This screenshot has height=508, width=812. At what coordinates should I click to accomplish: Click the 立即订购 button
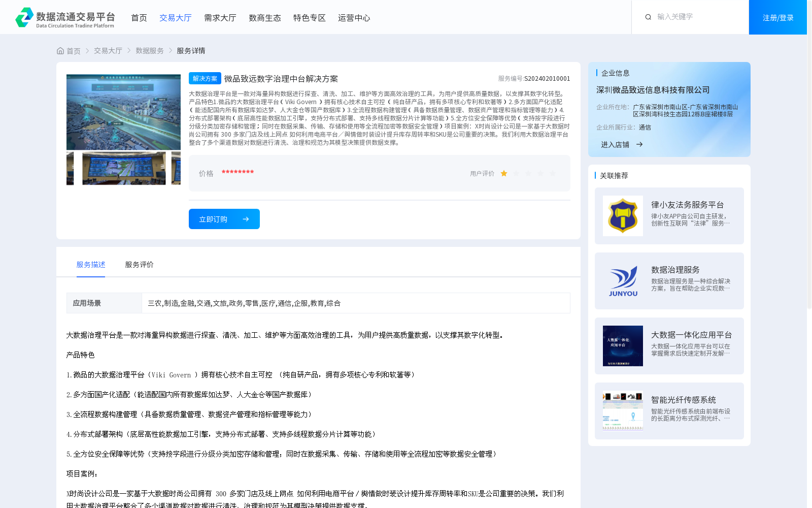click(x=224, y=219)
